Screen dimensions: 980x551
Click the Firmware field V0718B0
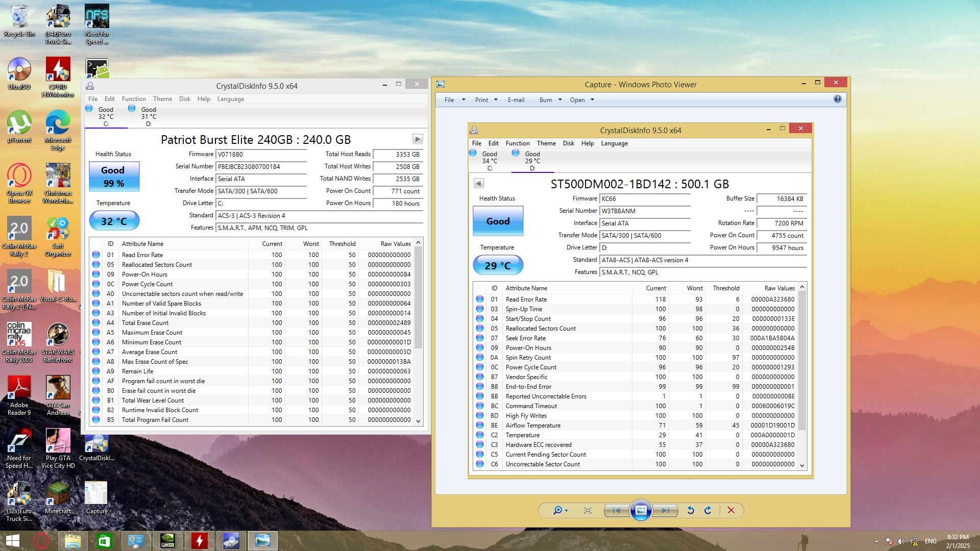(x=261, y=154)
